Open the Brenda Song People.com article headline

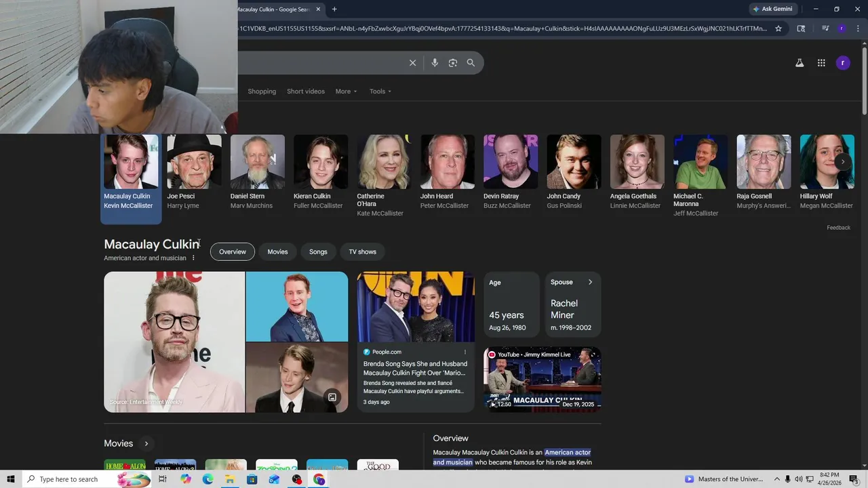pyautogui.click(x=415, y=368)
